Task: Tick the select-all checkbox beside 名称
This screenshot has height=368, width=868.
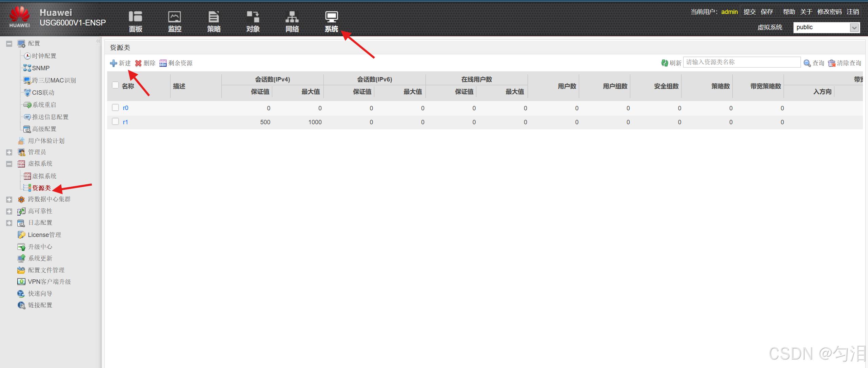Action: (x=115, y=85)
